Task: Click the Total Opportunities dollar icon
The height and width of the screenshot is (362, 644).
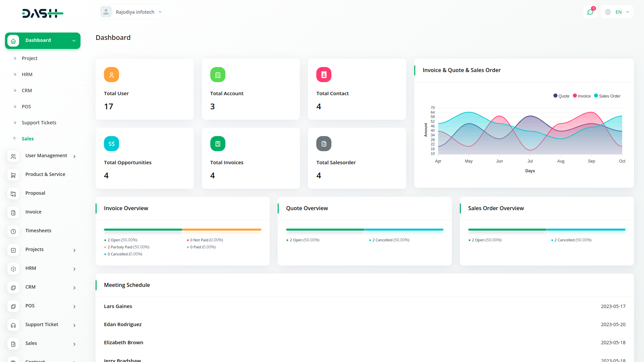Action: tap(111, 144)
